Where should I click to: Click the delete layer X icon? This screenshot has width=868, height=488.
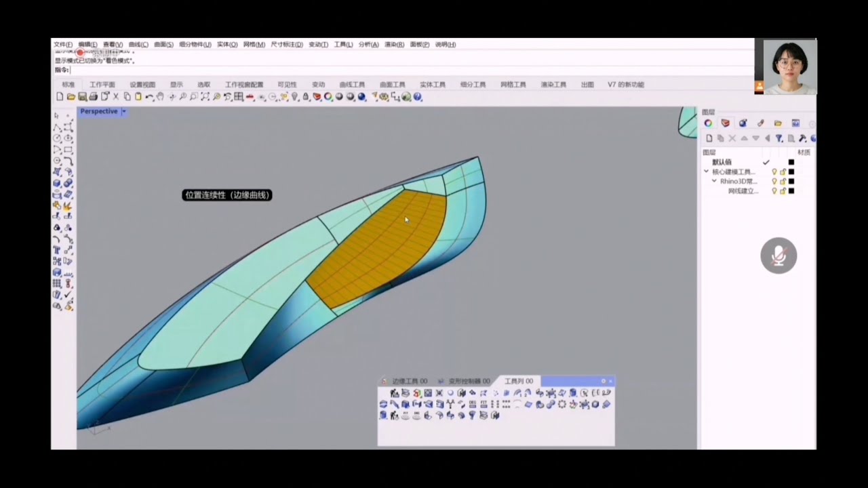click(732, 138)
